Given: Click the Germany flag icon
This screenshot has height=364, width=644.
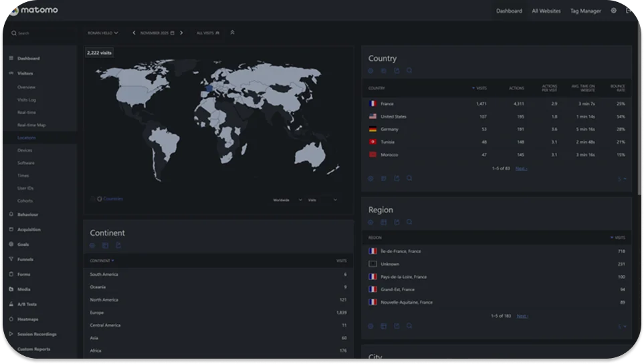Looking at the screenshot, I should [x=373, y=130].
